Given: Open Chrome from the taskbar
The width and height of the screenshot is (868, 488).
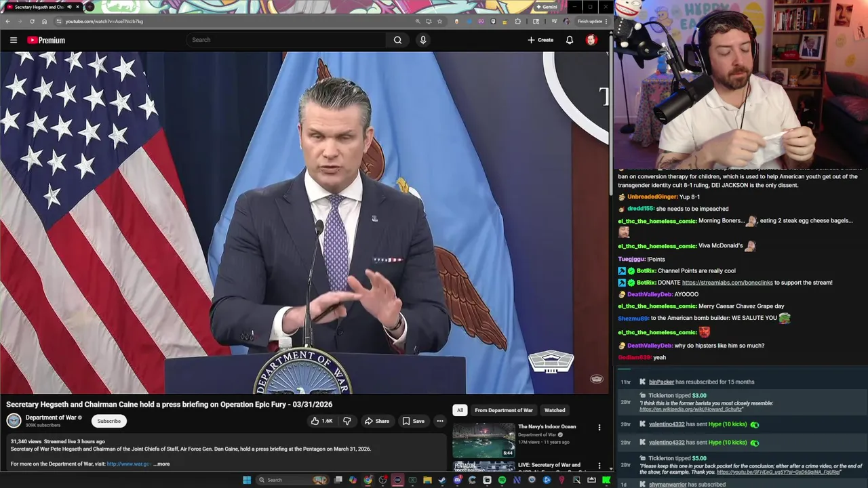Looking at the screenshot, I should [x=368, y=480].
